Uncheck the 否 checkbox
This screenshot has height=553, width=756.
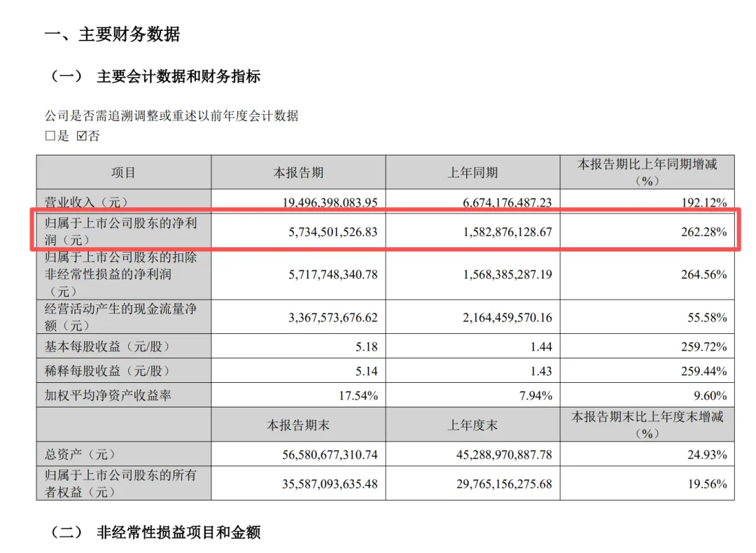tap(80, 136)
